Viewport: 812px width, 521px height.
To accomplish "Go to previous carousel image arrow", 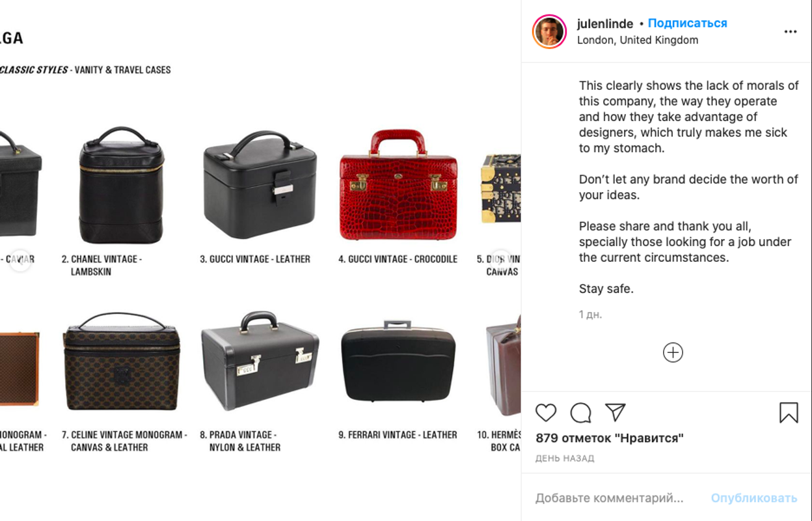I will click(20, 260).
